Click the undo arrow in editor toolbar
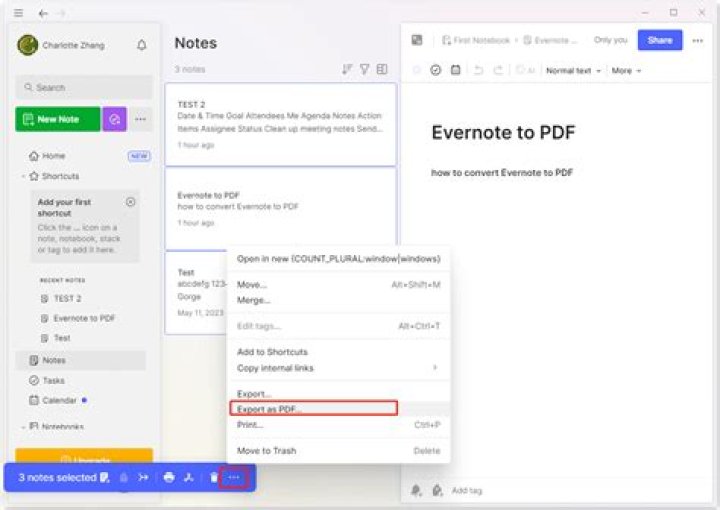Viewport: 720px width, 510px height. (x=478, y=70)
